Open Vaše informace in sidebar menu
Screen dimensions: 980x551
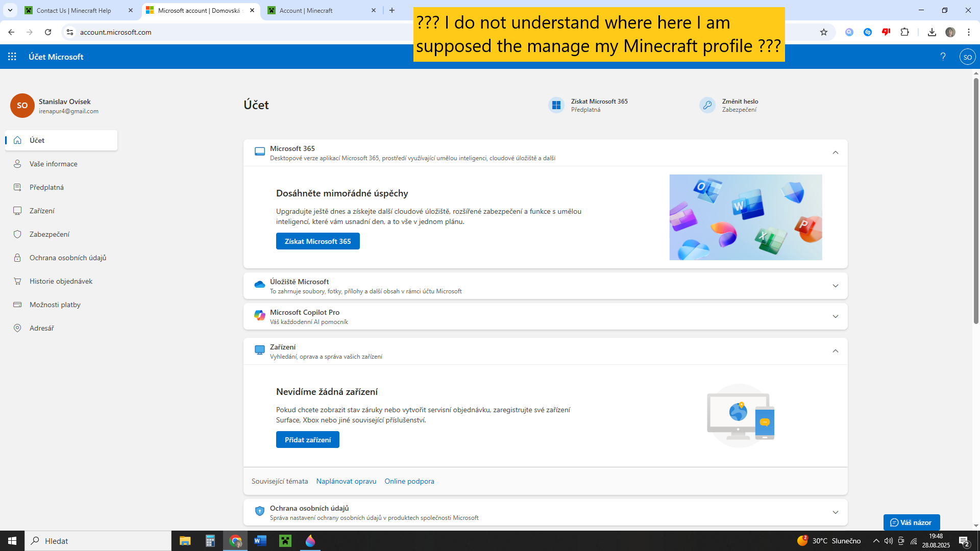(x=61, y=164)
